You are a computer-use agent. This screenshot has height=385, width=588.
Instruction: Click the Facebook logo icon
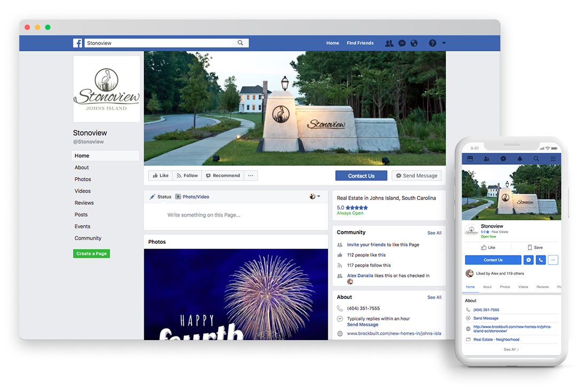coord(78,43)
